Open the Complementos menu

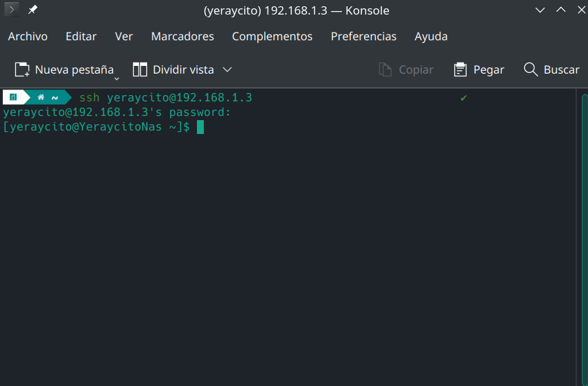[x=273, y=36]
